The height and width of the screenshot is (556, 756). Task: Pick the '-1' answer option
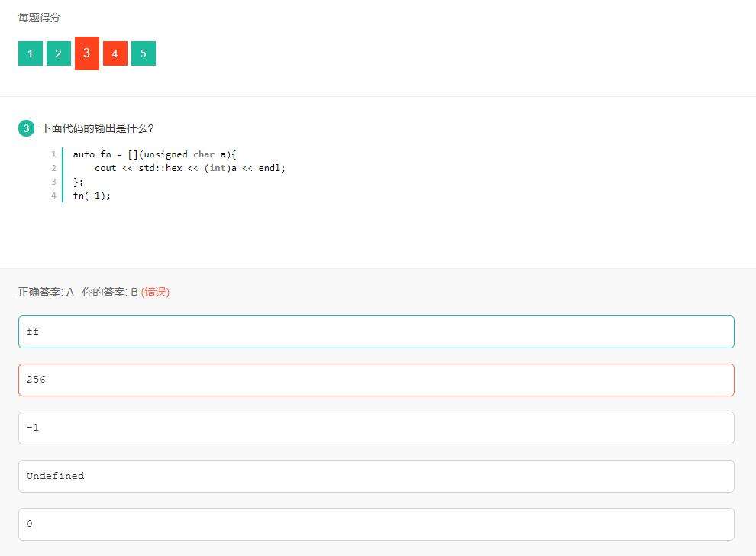tap(376, 428)
